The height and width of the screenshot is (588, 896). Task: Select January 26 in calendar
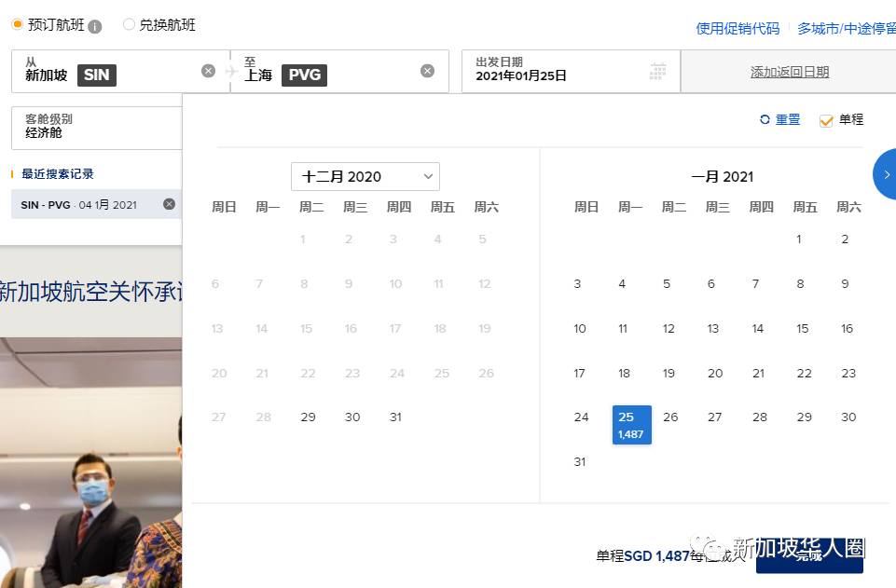(x=670, y=417)
